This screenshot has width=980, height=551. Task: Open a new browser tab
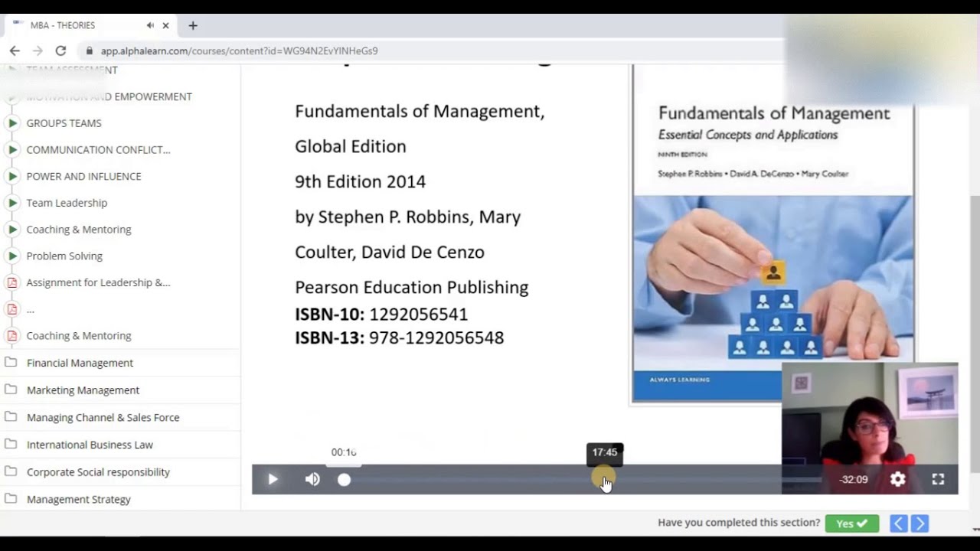pyautogui.click(x=193, y=25)
